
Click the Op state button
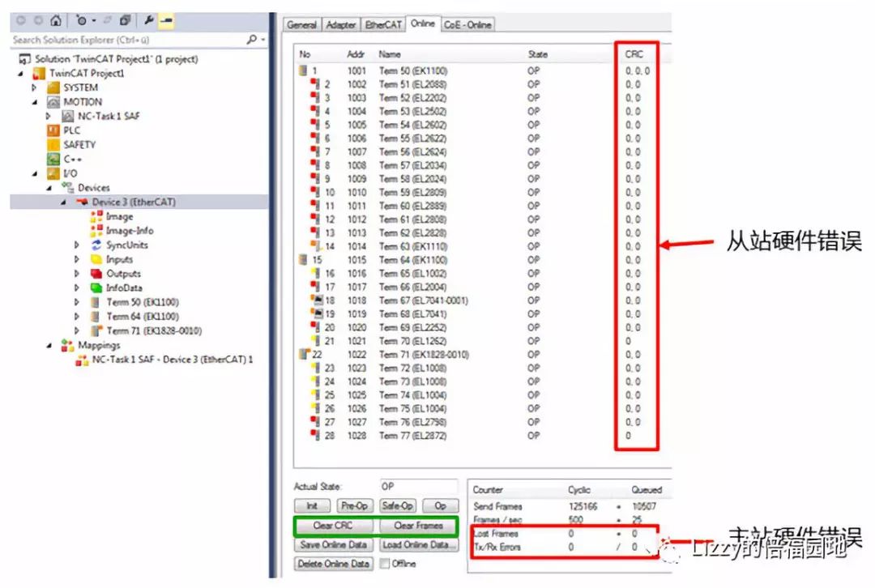tap(440, 506)
